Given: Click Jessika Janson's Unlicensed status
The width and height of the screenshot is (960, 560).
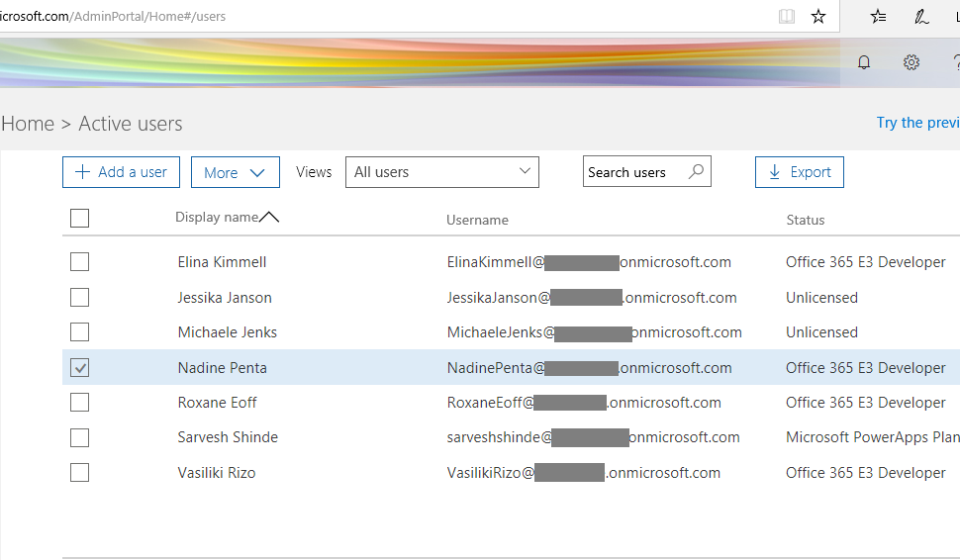Looking at the screenshot, I should (x=821, y=298).
